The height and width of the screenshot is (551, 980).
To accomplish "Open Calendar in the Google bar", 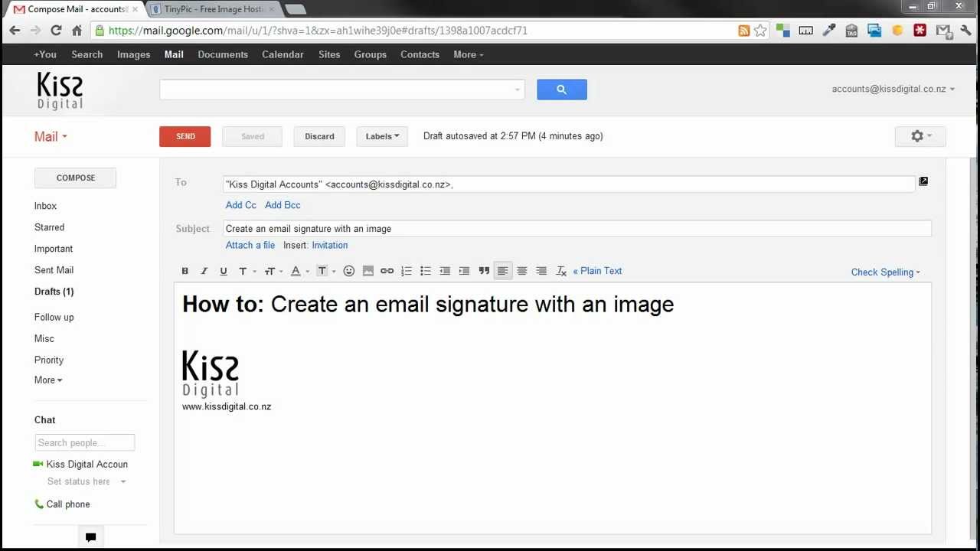I will pos(283,54).
